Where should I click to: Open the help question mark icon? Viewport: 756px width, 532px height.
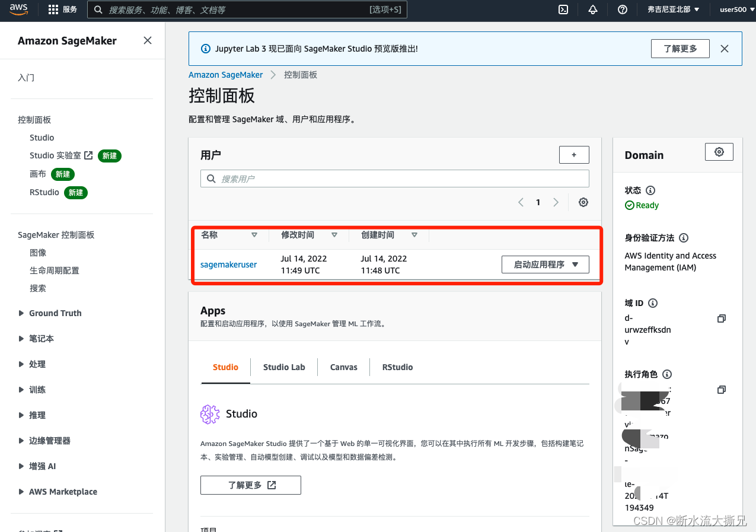[x=623, y=9]
